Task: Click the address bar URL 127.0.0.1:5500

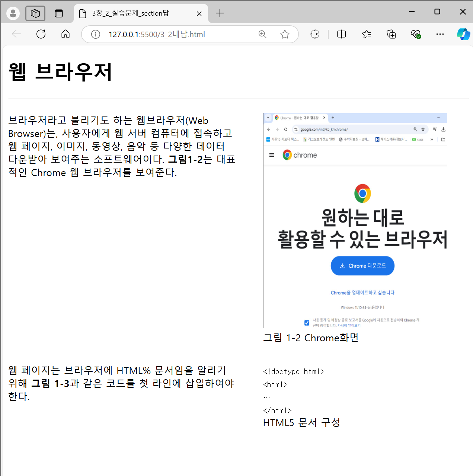Action: coord(157,34)
